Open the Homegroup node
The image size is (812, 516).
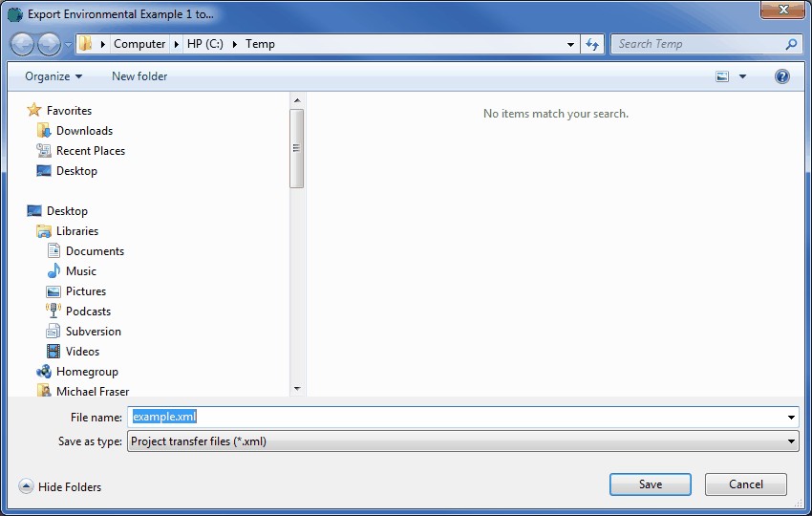click(87, 372)
